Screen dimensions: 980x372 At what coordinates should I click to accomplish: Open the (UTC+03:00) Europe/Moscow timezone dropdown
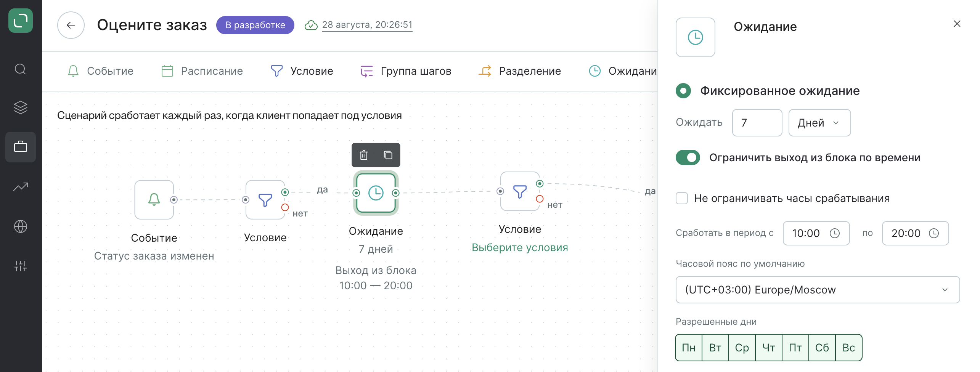tap(818, 290)
